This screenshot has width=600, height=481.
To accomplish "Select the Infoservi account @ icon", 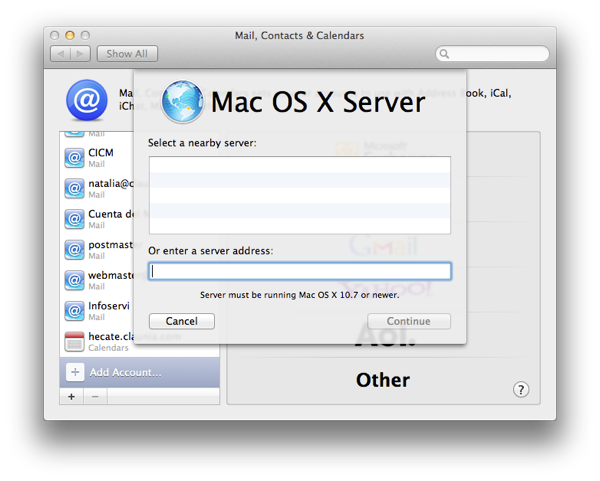I will (74, 311).
